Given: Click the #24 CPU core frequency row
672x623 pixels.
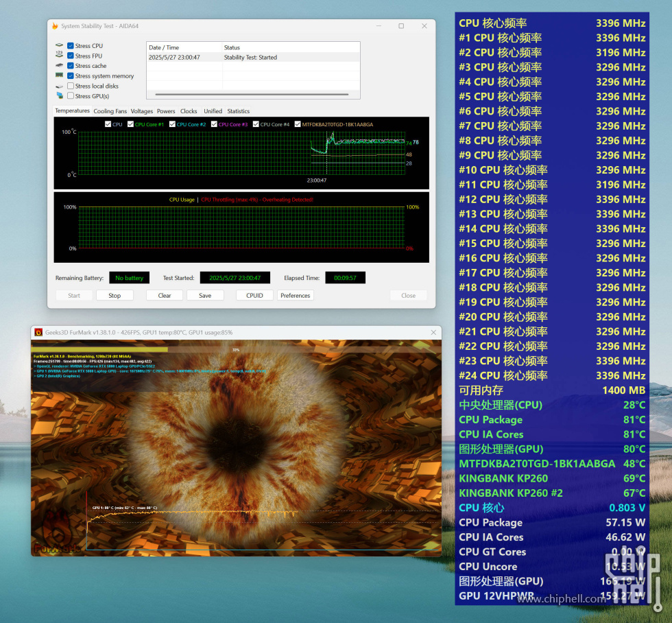Looking at the screenshot, I should click(552, 375).
